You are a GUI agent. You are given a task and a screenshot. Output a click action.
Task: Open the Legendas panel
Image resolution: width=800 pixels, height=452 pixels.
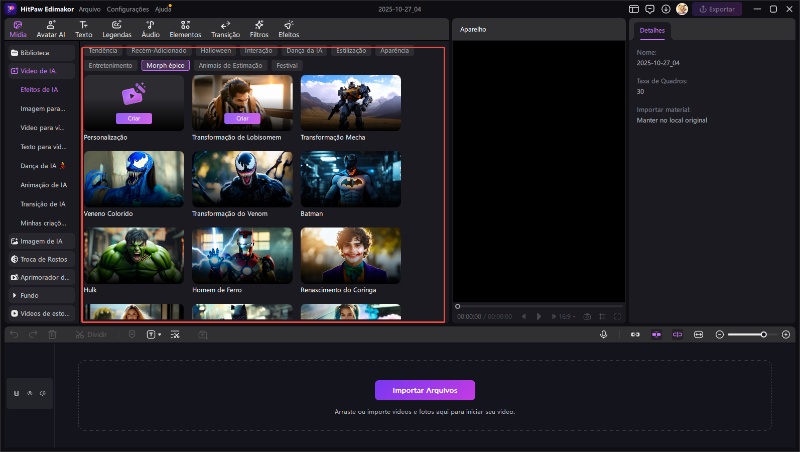point(117,28)
